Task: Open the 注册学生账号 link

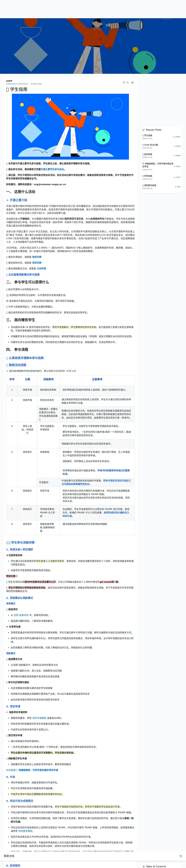Action: tap(57, 561)
